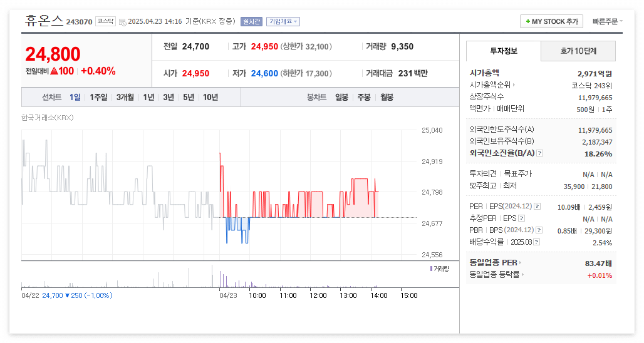Click the 코스닥 243위 ranking text
644x343 pixels.
tap(592, 86)
